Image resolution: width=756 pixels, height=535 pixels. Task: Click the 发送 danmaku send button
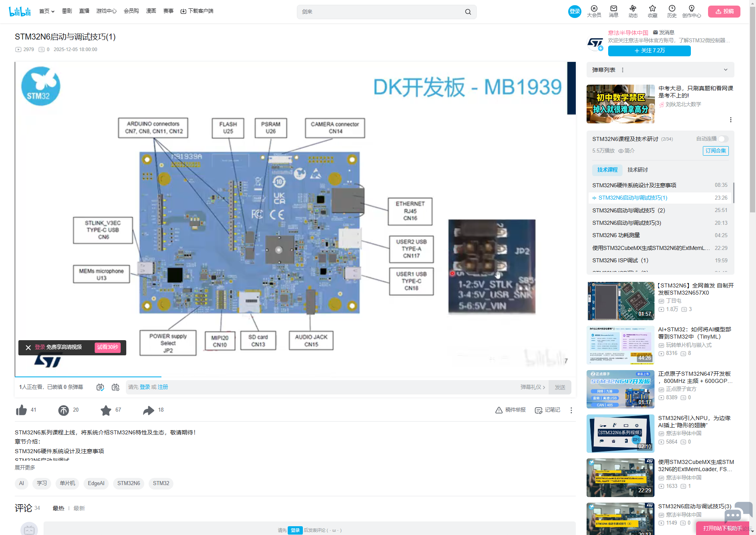560,387
